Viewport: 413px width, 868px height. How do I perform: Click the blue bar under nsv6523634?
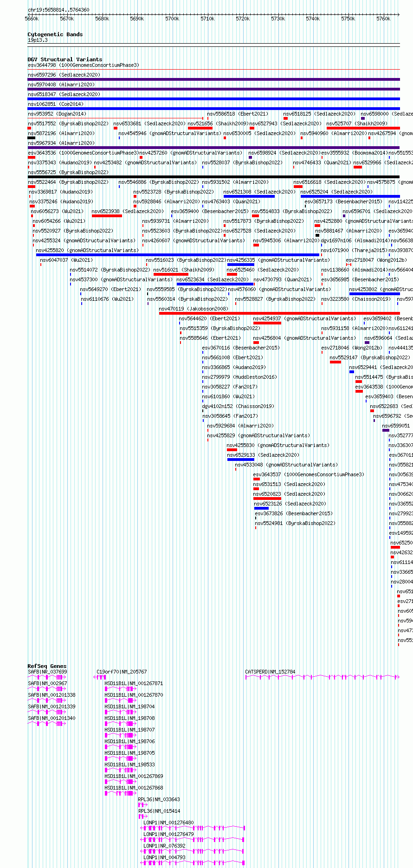click(x=215, y=284)
